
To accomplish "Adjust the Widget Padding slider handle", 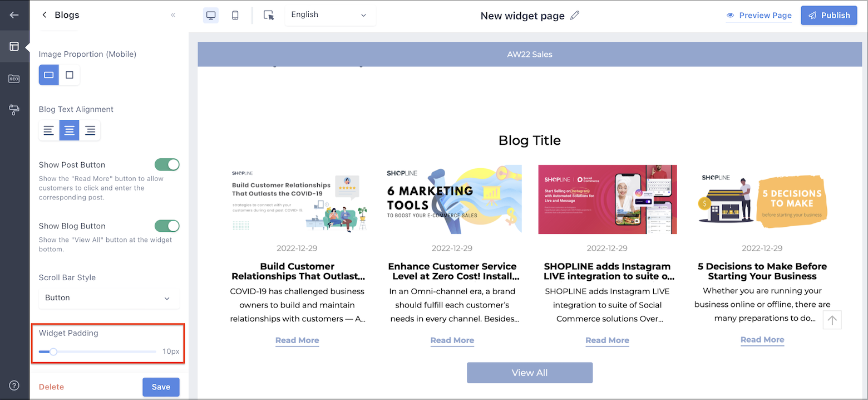I will [x=53, y=352].
